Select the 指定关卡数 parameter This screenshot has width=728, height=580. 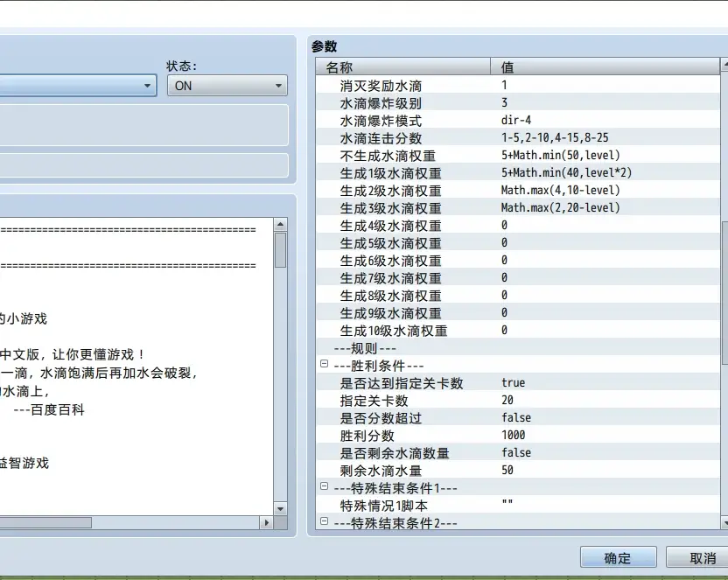point(374,401)
